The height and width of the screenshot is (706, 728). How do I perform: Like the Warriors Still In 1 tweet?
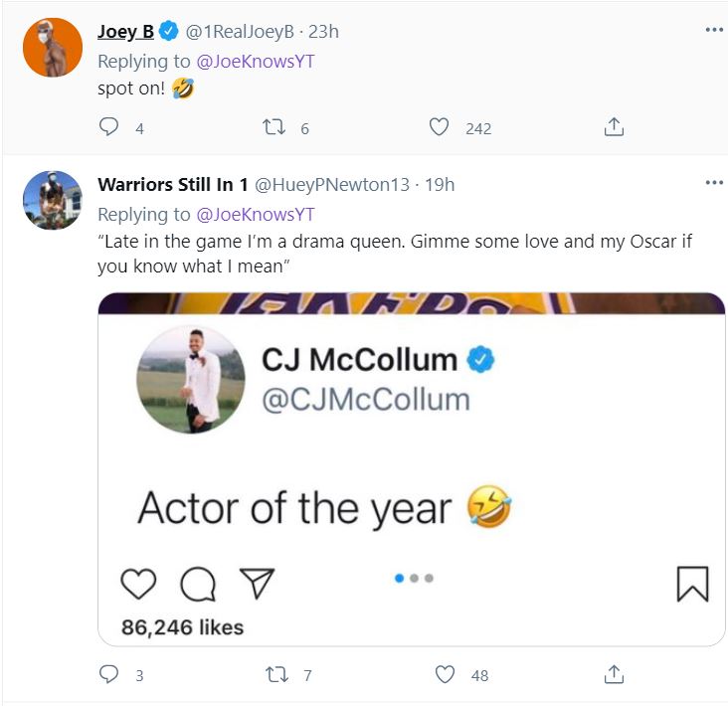(x=446, y=674)
